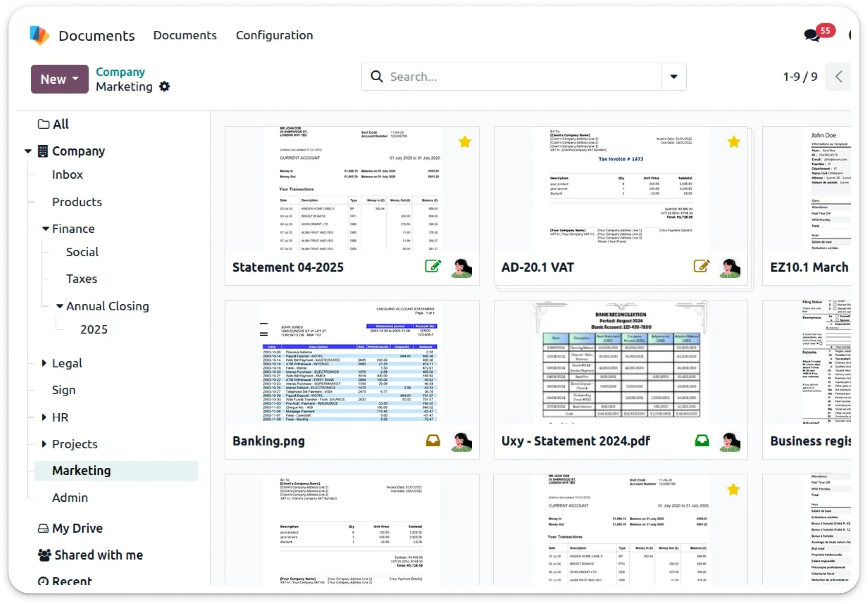Click the Odoo Documents app logo
Screen dimensions: 868x604
(x=39, y=35)
